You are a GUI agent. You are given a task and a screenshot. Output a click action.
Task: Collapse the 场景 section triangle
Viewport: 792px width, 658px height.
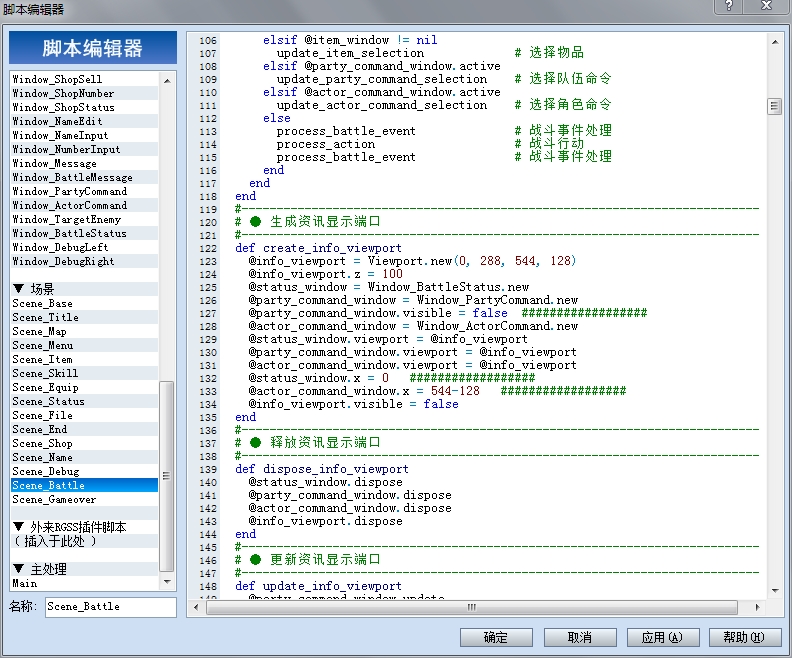[19, 288]
